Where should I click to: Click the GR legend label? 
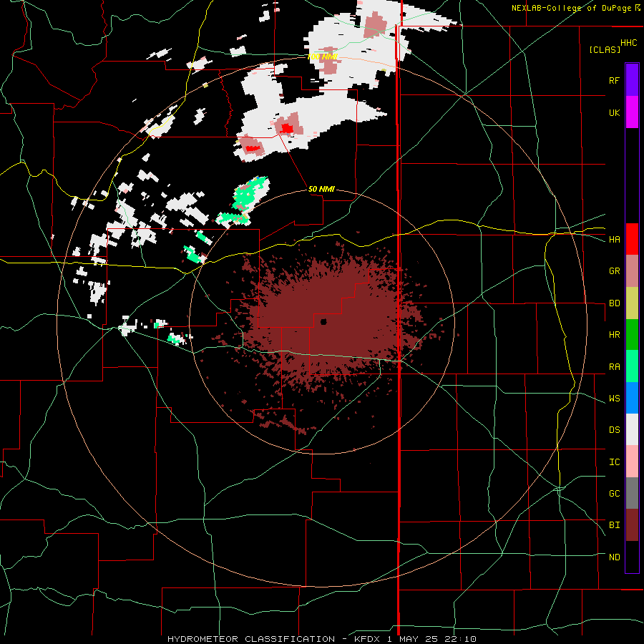coord(614,271)
